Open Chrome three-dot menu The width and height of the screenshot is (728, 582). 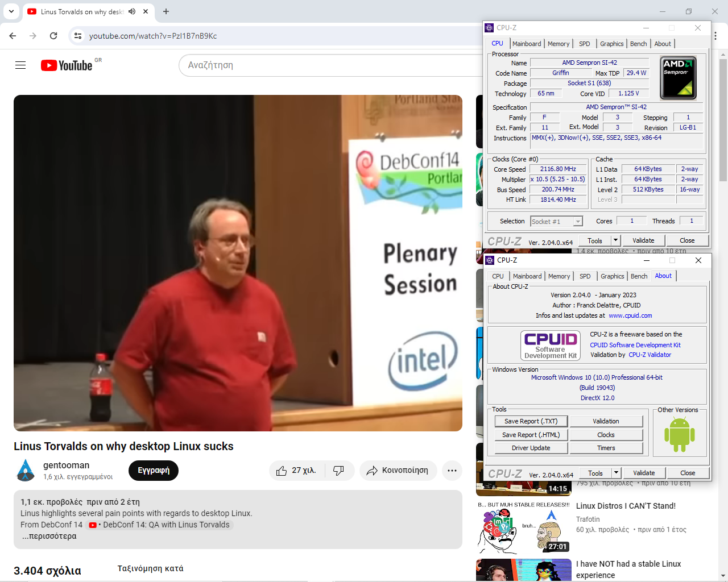[715, 36]
